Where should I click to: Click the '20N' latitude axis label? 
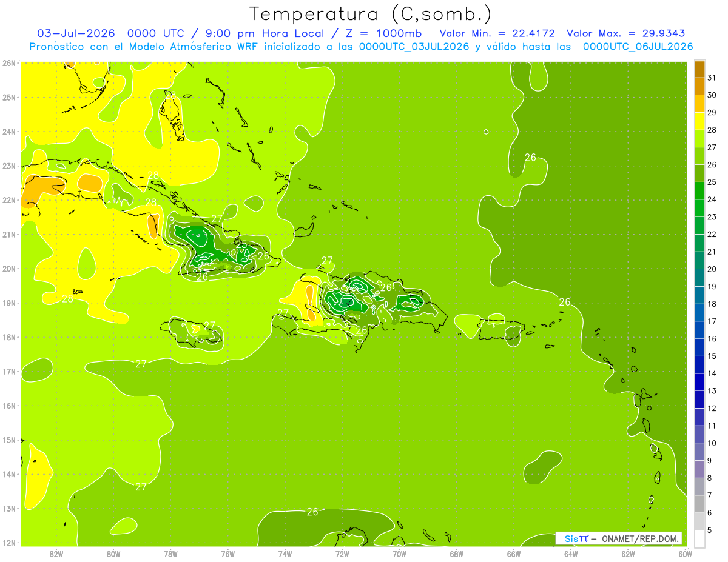(x=9, y=269)
